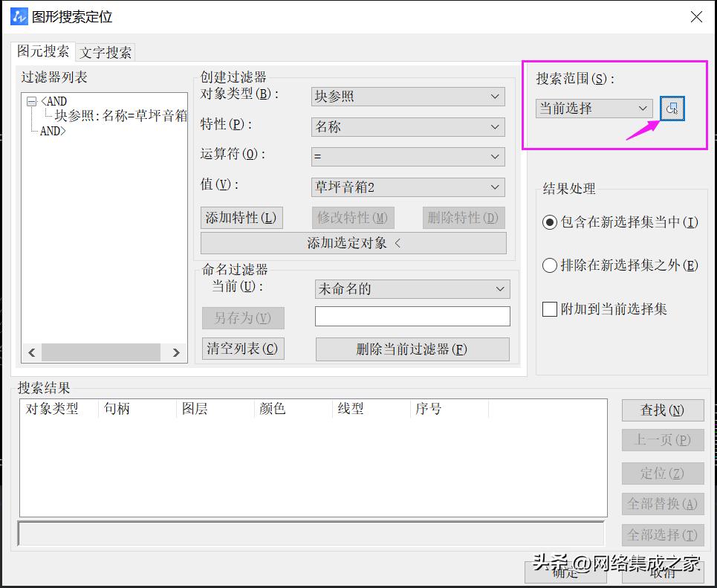Click the dialog title bar application icon
This screenshot has width=717, height=588.
point(17,16)
